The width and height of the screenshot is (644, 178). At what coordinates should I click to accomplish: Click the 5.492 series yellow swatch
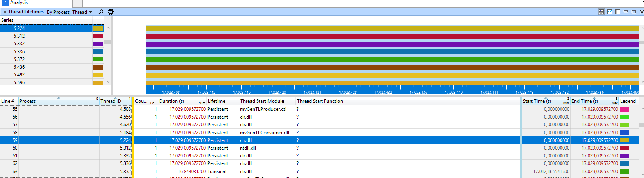click(x=98, y=75)
